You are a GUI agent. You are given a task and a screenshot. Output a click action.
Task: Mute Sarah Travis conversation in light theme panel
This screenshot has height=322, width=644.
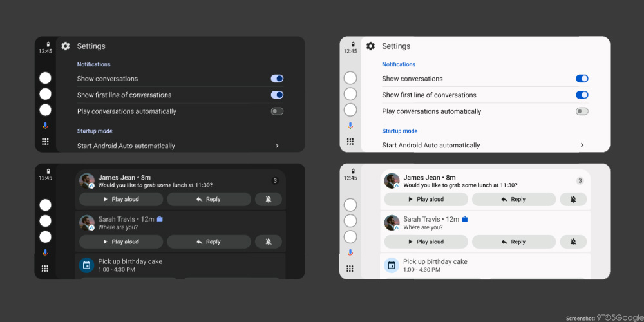pyautogui.click(x=573, y=242)
